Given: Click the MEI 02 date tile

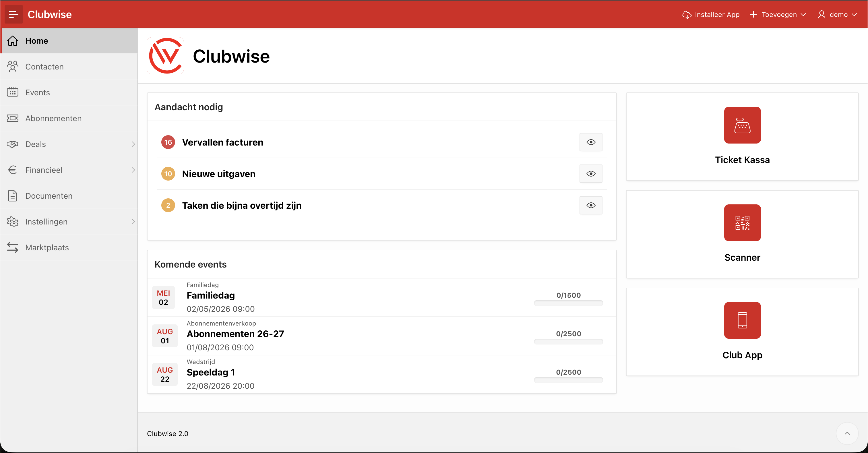Looking at the screenshot, I should [x=163, y=297].
